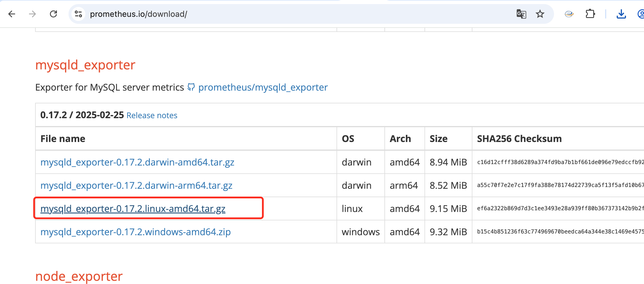Viewport: 644px width, 284px height.
Task: Download mysqld_exporter-0.17.2.darwin-arm64.tar.gz
Action: [136, 185]
